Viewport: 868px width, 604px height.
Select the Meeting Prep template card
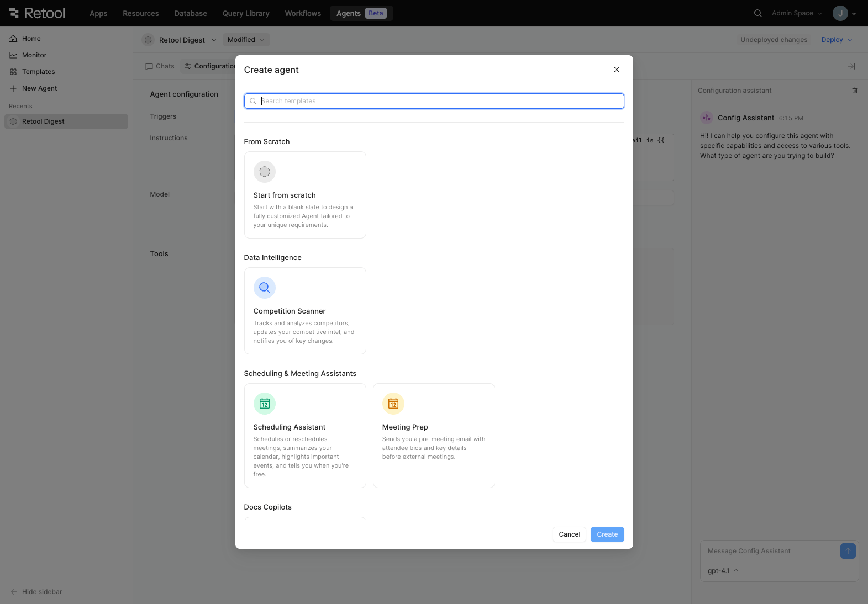434,436
